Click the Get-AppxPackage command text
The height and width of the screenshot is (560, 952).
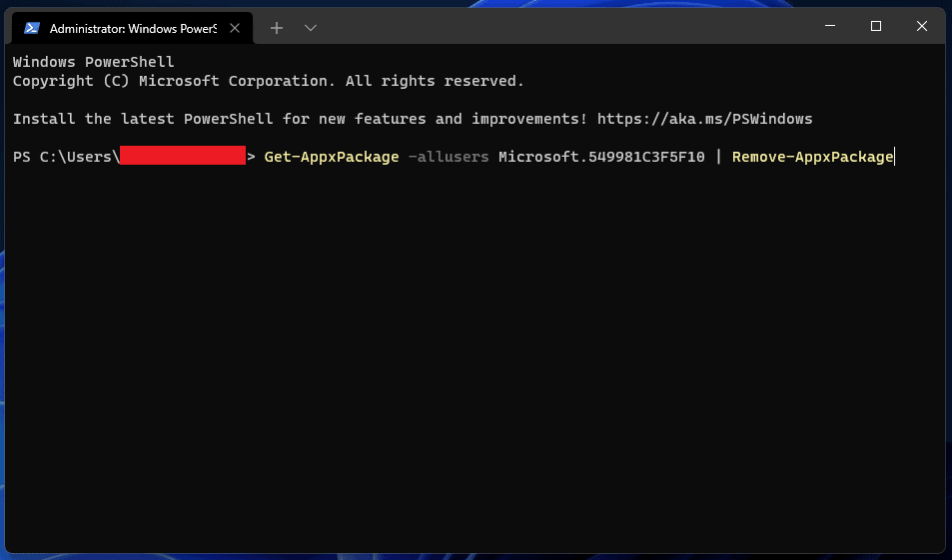pyautogui.click(x=331, y=157)
